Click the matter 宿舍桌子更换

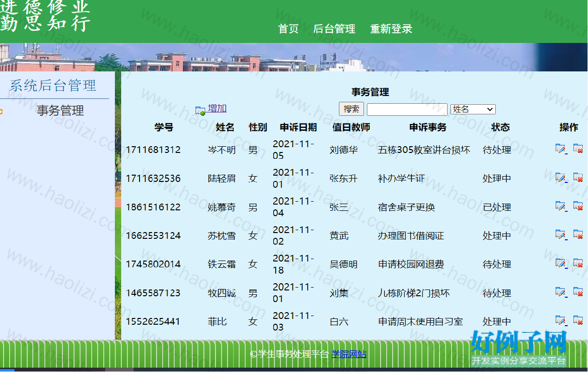pyautogui.click(x=406, y=207)
